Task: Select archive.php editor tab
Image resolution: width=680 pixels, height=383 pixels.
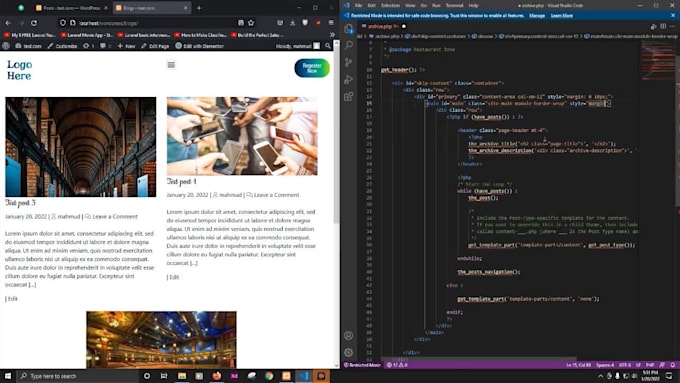Action: coord(383,26)
